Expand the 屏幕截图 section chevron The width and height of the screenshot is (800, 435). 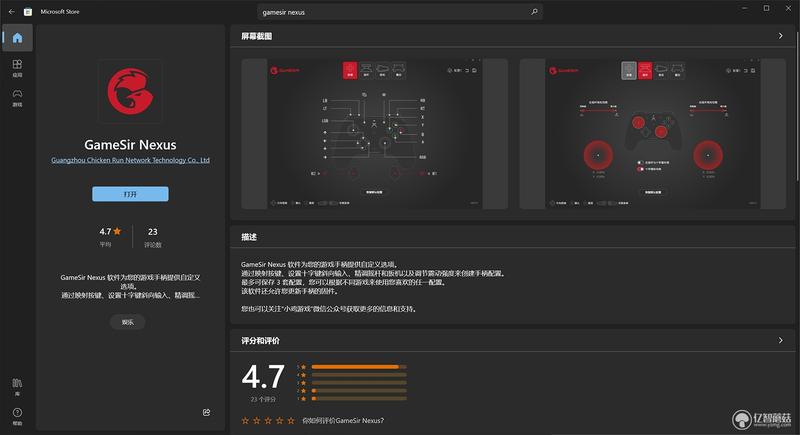coord(780,36)
